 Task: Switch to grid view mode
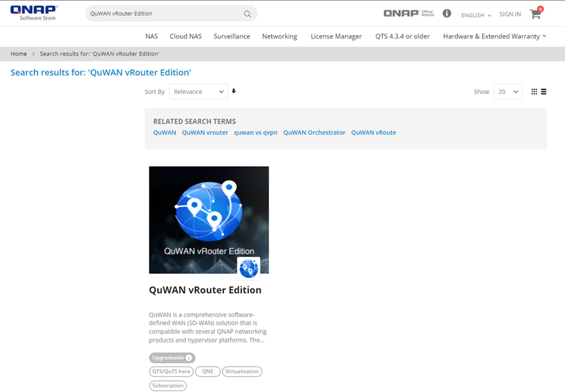(x=534, y=92)
